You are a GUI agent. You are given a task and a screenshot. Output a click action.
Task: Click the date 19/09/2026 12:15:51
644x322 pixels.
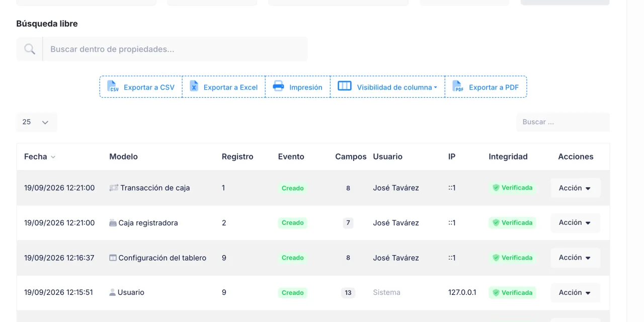58,292
